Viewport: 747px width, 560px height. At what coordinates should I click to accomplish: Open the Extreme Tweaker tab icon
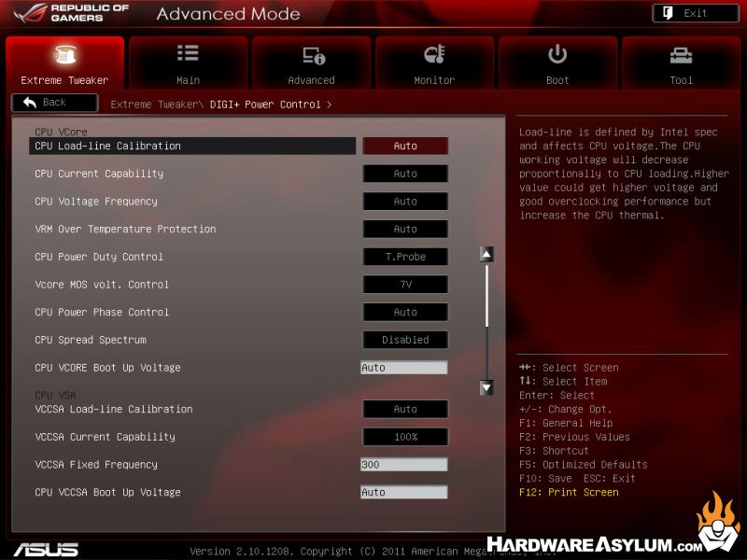point(64,55)
